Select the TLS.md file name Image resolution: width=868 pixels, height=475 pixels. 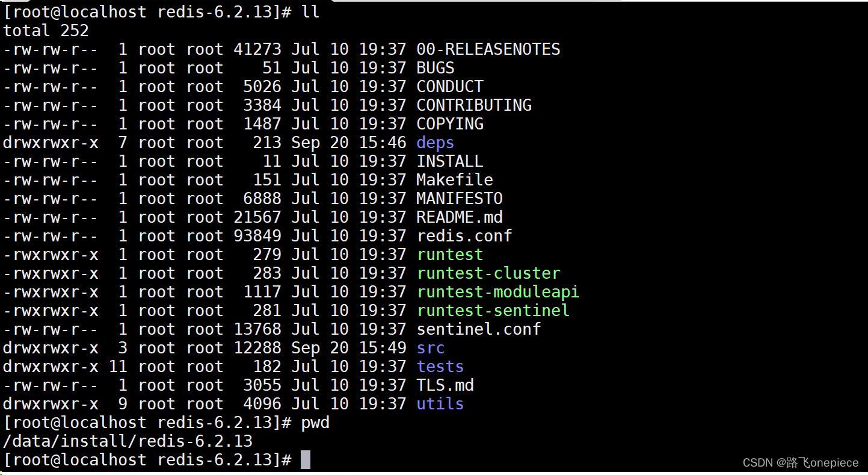(445, 385)
